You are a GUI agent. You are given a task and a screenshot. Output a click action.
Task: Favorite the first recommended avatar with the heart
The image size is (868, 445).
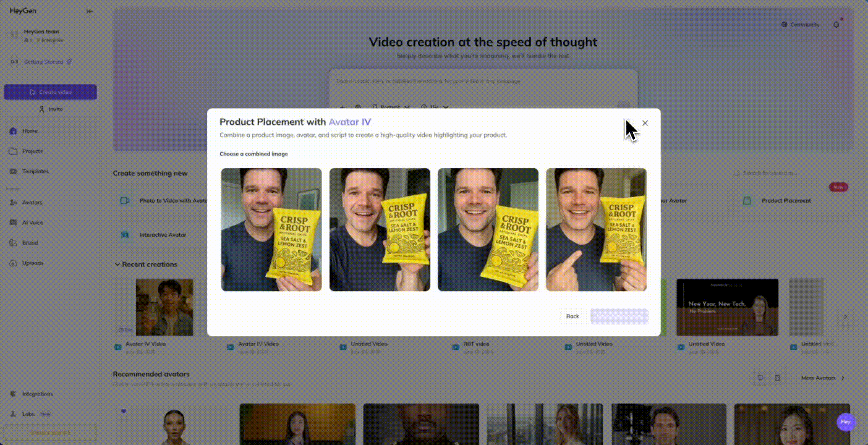click(x=124, y=411)
